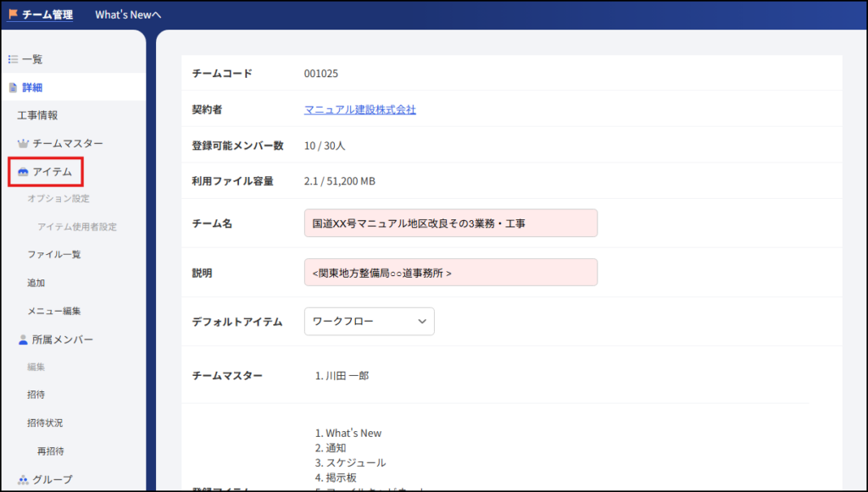The image size is (868, 492).
Task: Click the orange flag icon beside チーム管理
Action: tap(13, 14)
